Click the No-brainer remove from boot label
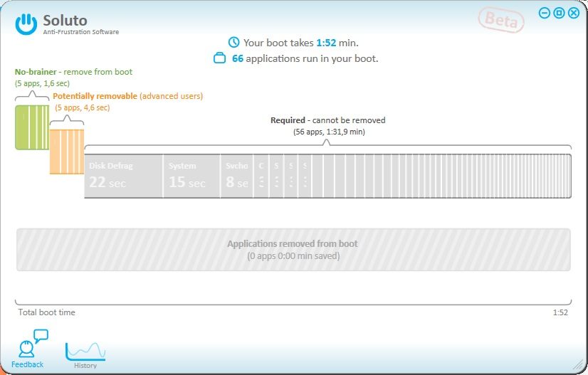 (x=73, y=72)
